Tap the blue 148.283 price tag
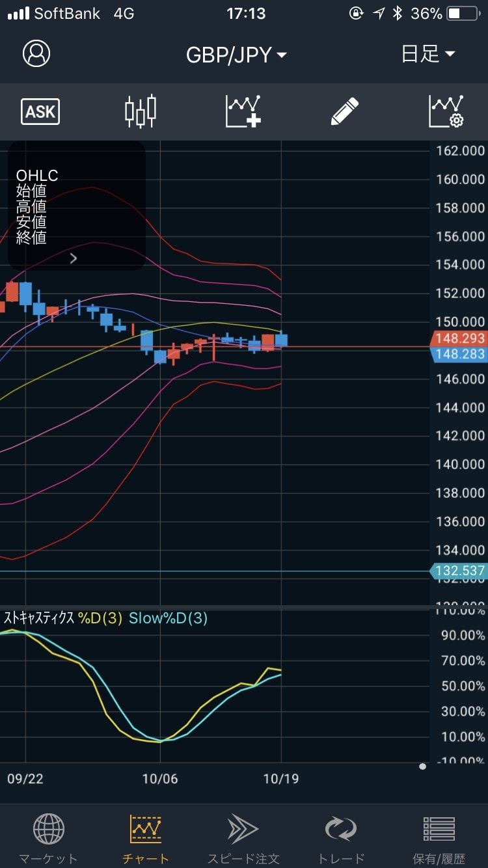This screenshot has width=488, height=868. click(x=458, y=354)
